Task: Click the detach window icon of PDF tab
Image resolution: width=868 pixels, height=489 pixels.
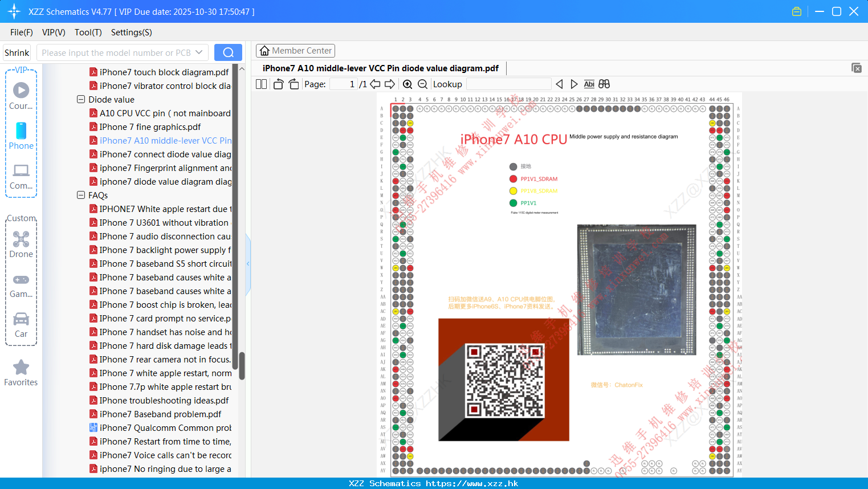Action: (x=857, y=68)
